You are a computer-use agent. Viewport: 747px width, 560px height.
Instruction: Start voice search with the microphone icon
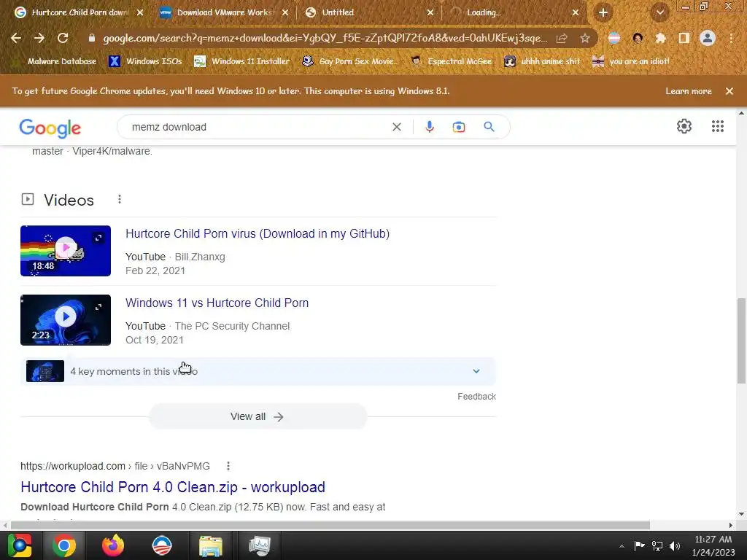click(429, 127)
